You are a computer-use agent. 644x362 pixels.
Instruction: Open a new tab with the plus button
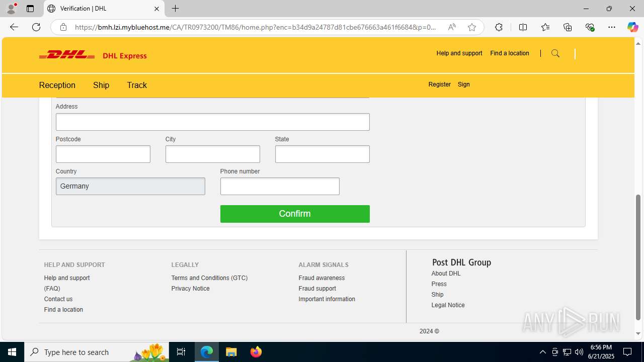[x=175, y=9]
